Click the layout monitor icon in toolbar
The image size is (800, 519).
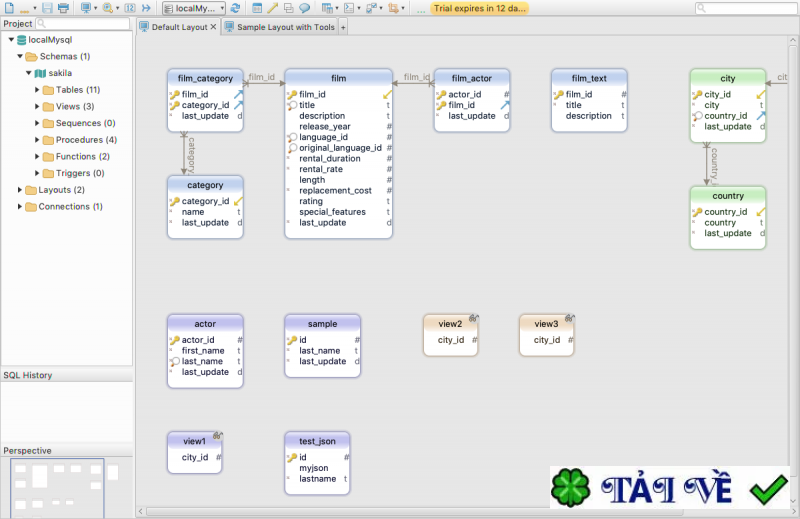[86, 8]
